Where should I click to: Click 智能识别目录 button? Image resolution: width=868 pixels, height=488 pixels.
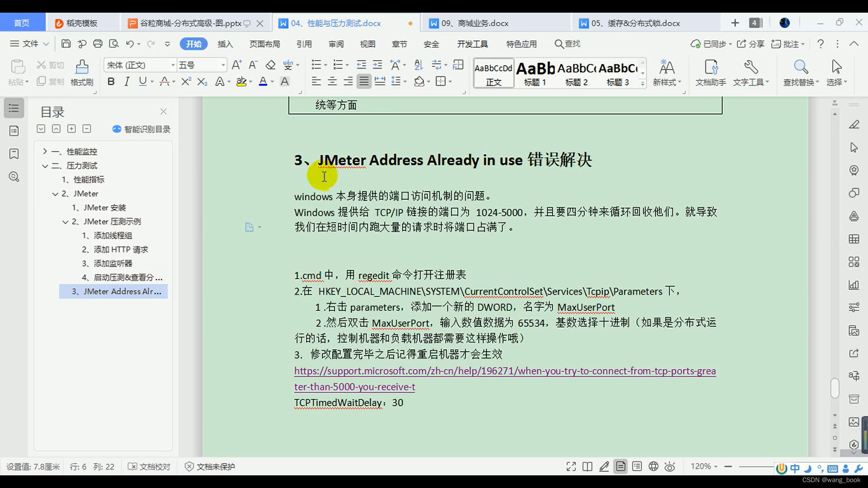coord(142,129)
